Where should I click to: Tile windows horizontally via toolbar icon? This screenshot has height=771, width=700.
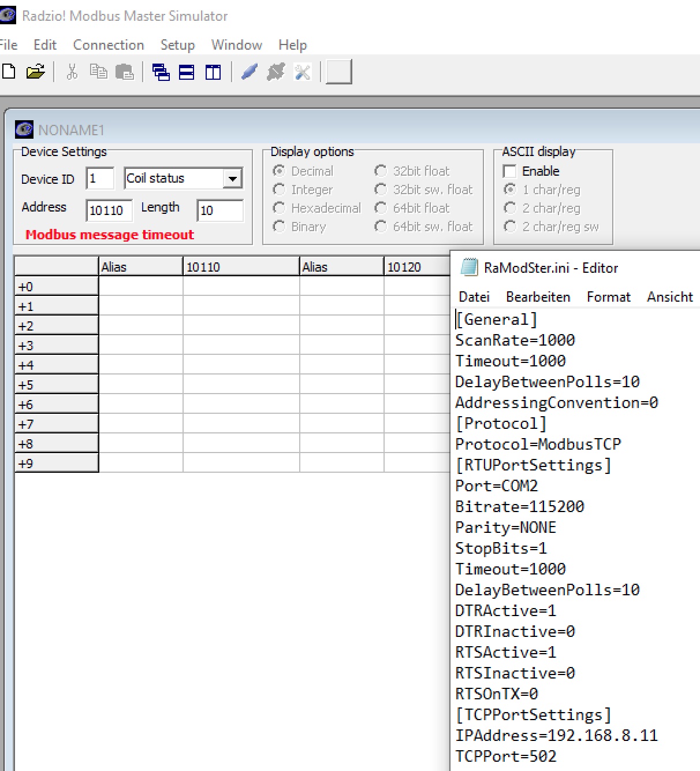[187, 72]
